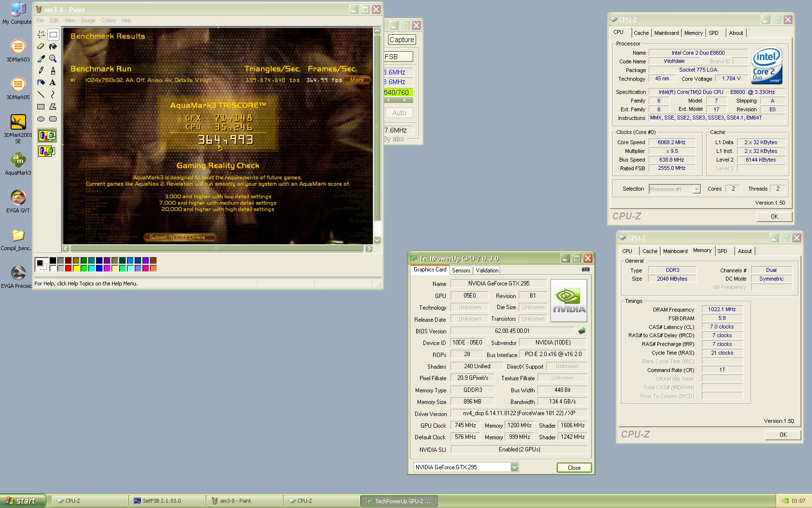Select the Polygon shape tool
812x508 pixels.
[53, 107]
